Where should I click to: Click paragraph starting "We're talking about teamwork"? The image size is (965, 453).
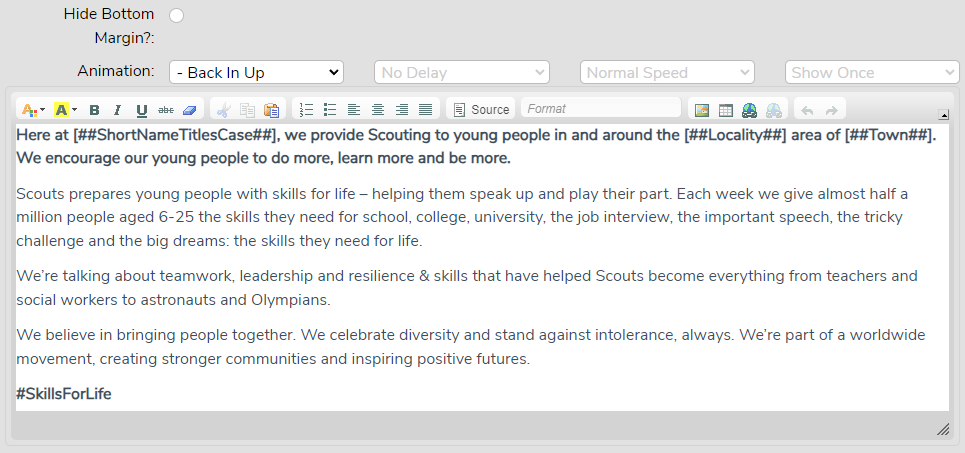(x=466, y=288)
